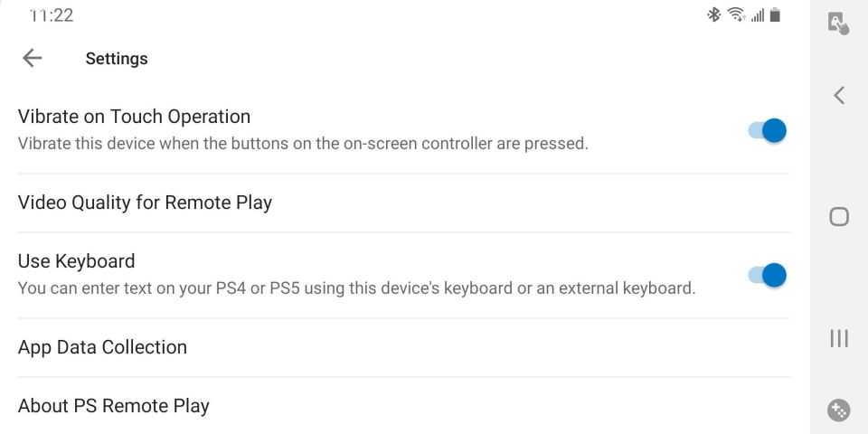Tap the Vibrate on Touch Operation title

coord(134,117)
